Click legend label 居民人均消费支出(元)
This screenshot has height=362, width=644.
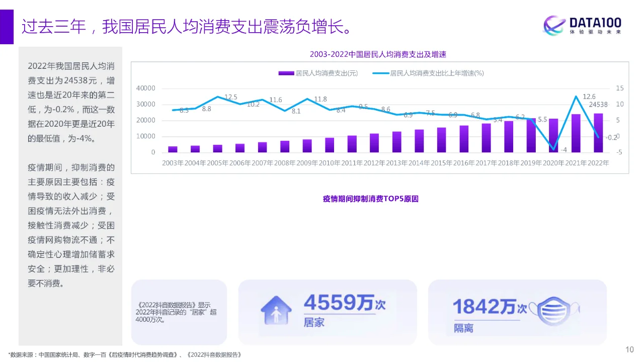pos(326,73)
